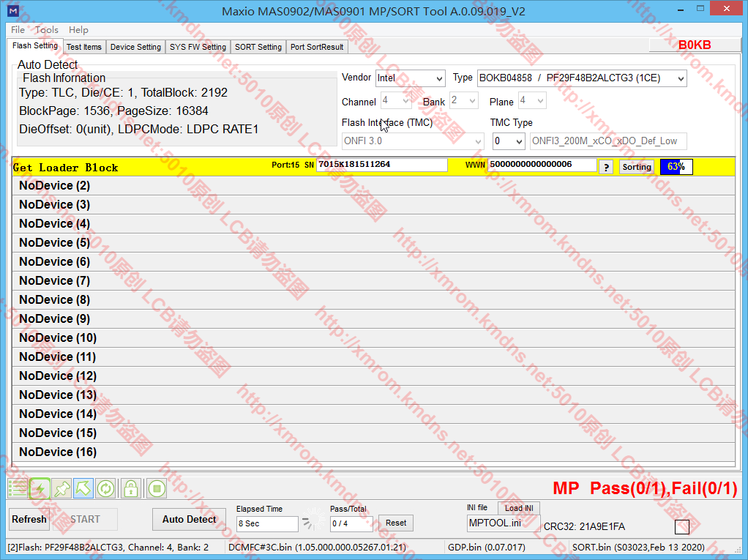The height and width of the screenshot is (560, 748).
Task: Click the green lightning bolt icon
Action: click(x=40, y=488)
